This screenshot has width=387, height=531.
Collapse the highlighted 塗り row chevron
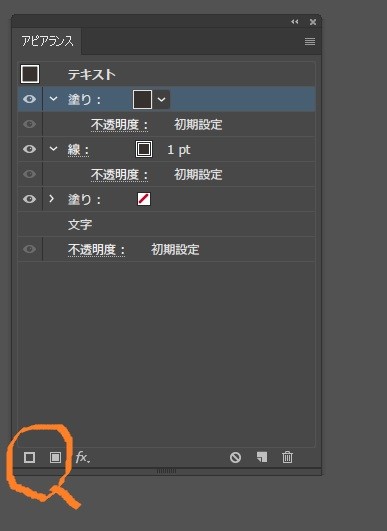pyautogui.click(x=53, y=99)
